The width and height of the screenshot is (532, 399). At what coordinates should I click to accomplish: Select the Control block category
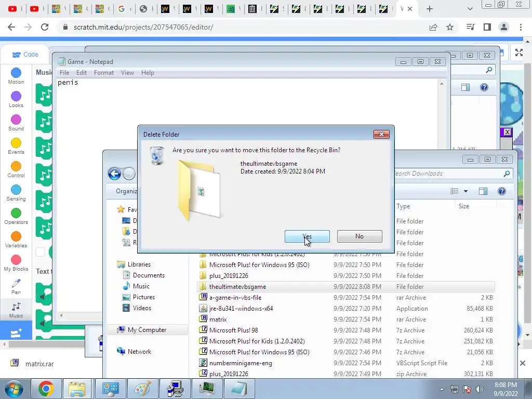coord(16,170)
